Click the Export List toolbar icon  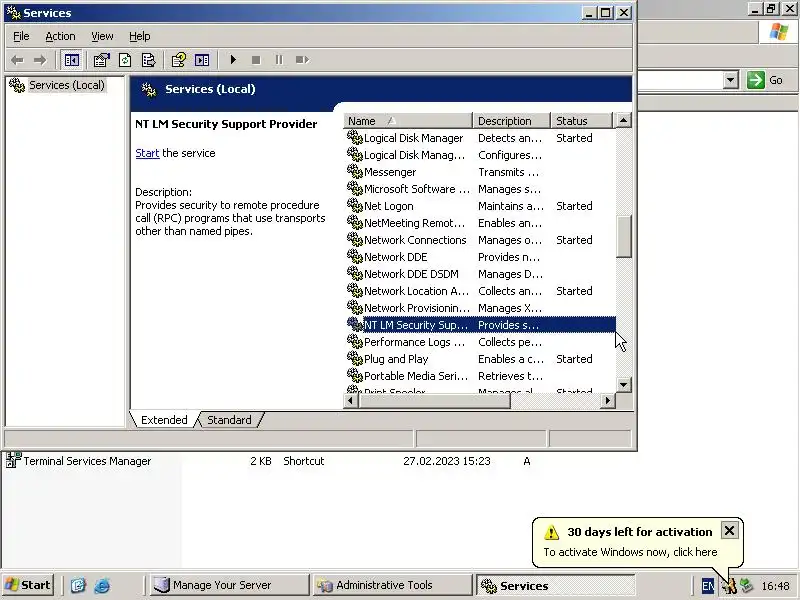pos(148,60)
